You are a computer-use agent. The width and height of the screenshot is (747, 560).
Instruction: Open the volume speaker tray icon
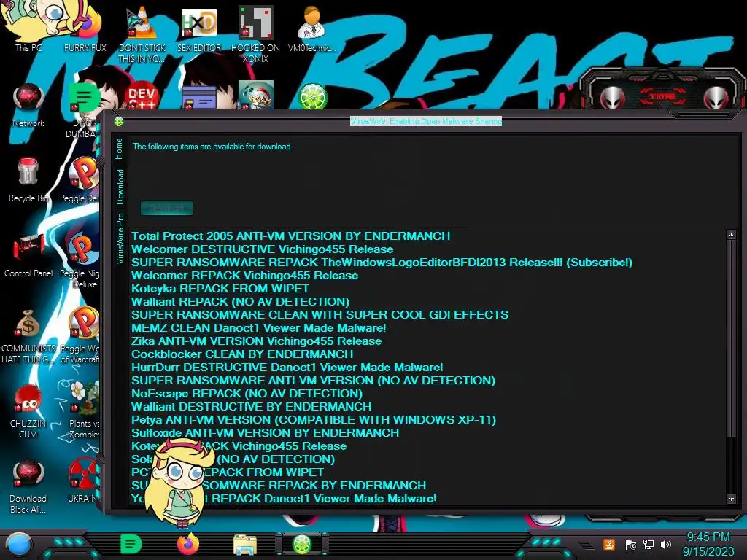click(x=666, y=544)
